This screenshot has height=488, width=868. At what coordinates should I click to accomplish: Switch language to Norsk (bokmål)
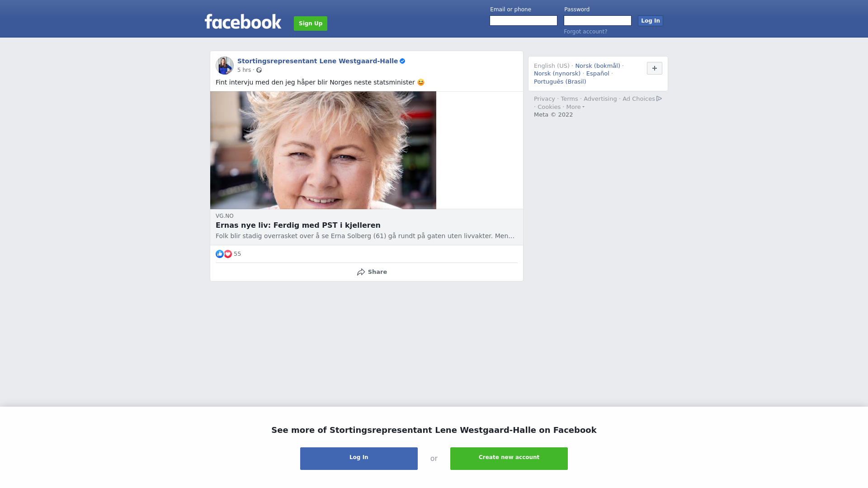598,66
